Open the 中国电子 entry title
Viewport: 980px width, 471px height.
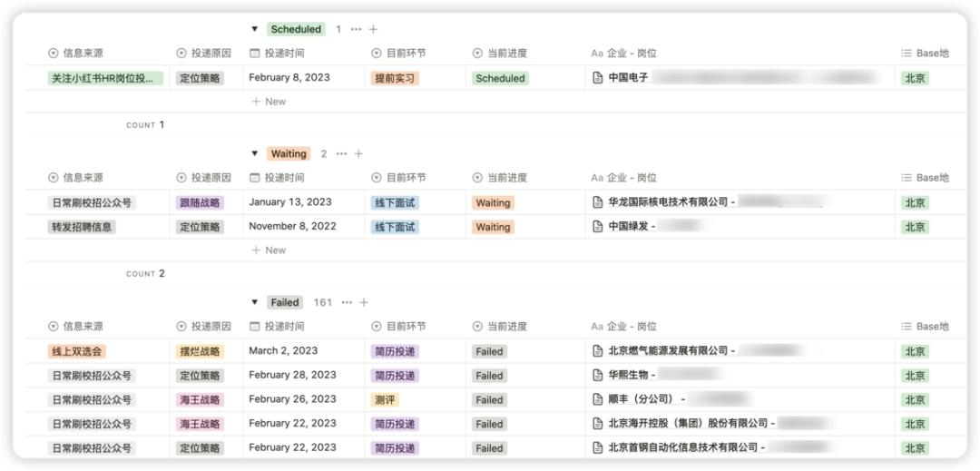pos(628,78)
